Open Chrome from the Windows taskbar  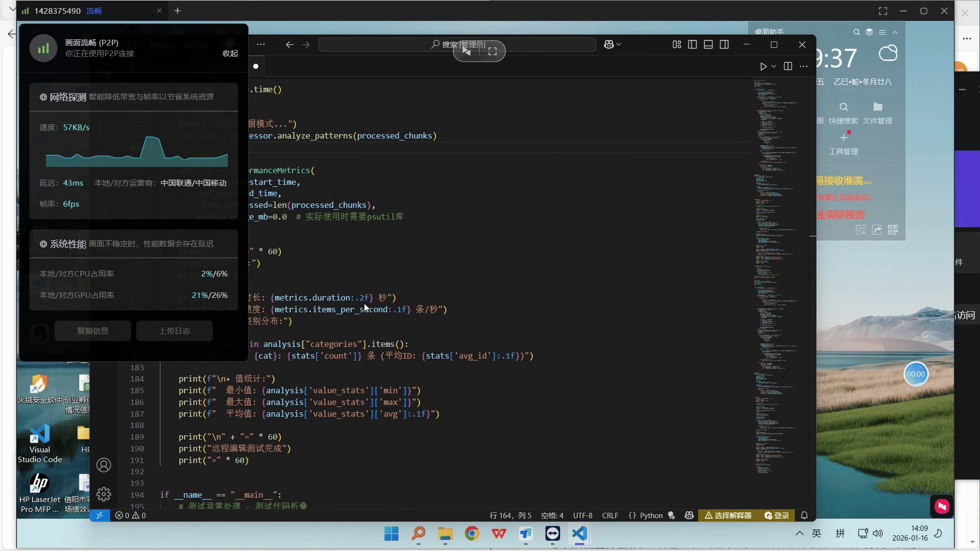point(472,534)
